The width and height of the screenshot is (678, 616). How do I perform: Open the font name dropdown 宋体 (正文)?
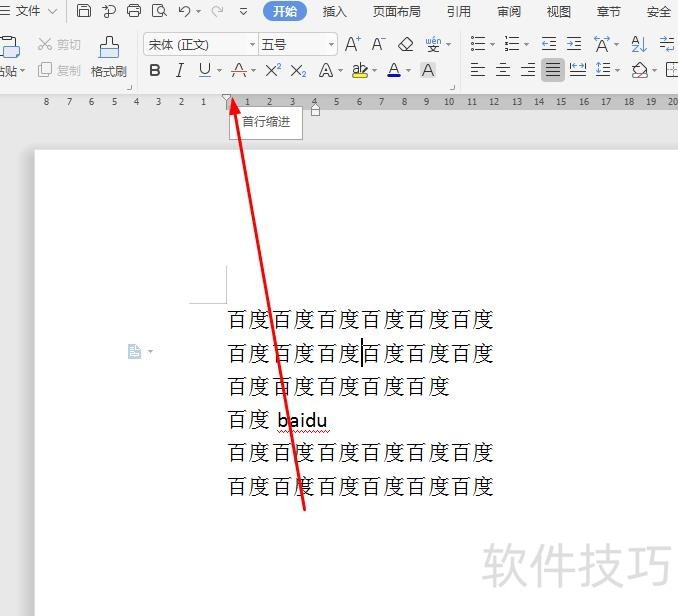click(252, 44)
